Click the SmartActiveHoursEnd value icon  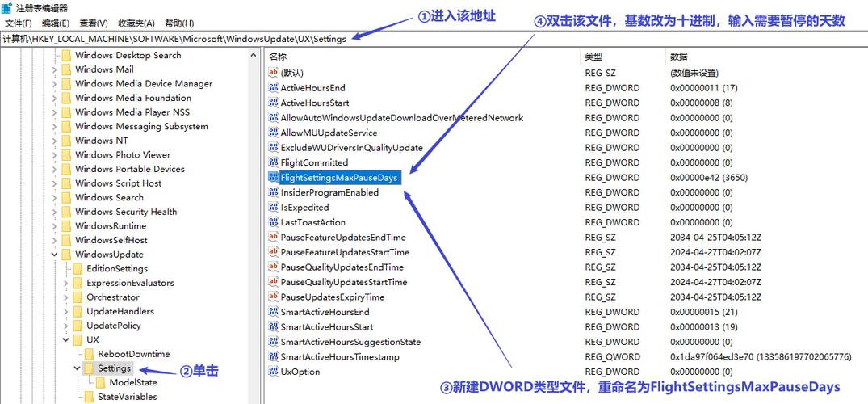pyautogui.click(x=273, y=312)
